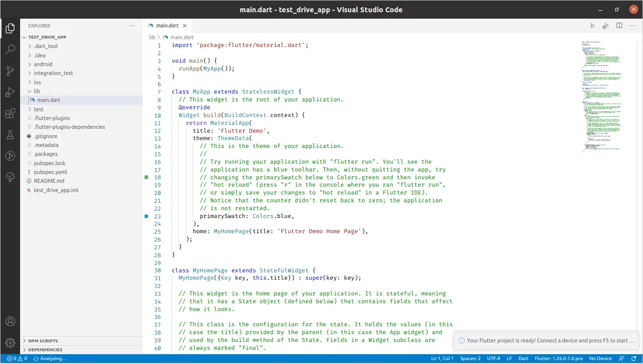
Task: Click the code minimap preview
Action: pos(602,98)
